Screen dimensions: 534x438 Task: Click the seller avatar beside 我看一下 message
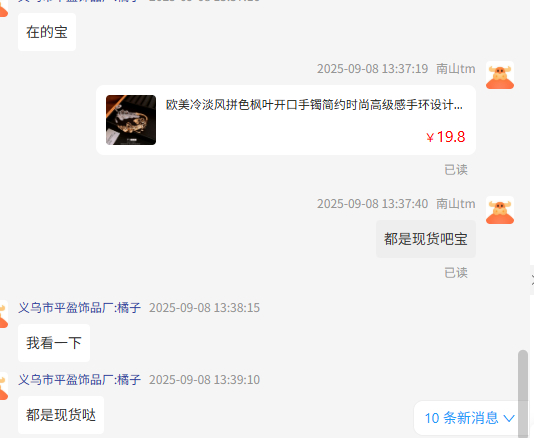(3, 314)
